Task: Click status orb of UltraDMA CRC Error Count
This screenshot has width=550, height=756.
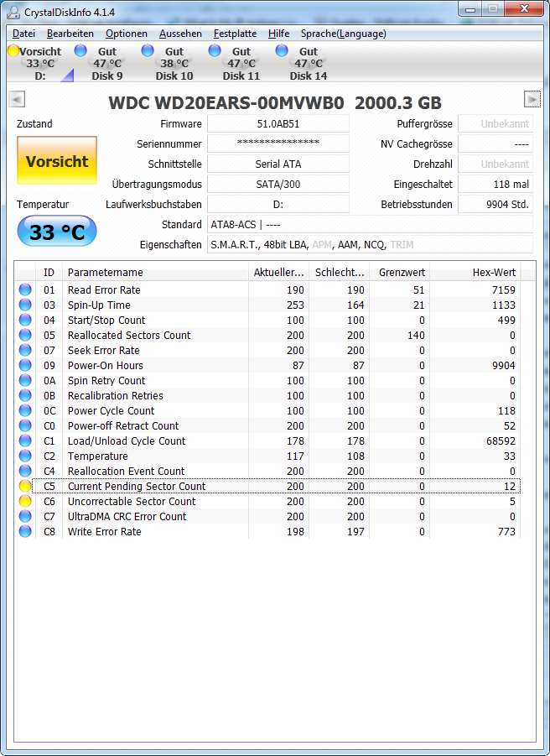Action: pos(25,516)
